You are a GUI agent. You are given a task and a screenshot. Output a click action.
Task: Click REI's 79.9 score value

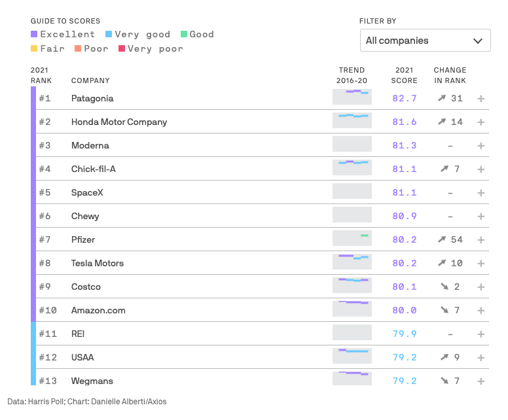405,334
